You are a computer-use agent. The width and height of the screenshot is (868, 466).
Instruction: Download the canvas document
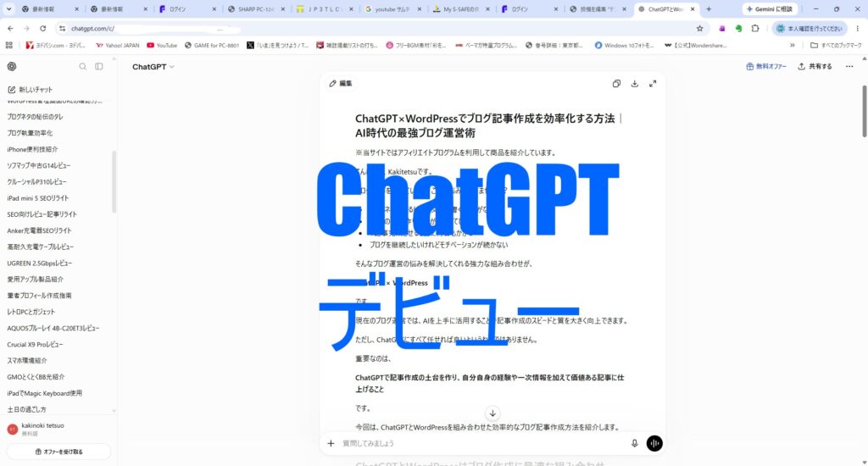tap(634, 84)
